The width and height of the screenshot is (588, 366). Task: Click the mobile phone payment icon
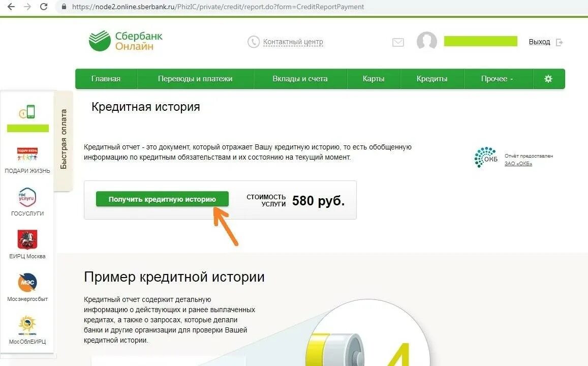pyautogui.click(x=27, y=112)
